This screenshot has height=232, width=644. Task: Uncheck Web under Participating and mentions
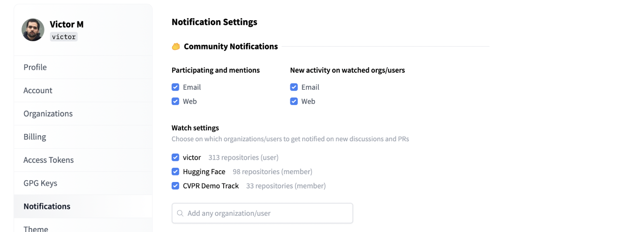175,102
